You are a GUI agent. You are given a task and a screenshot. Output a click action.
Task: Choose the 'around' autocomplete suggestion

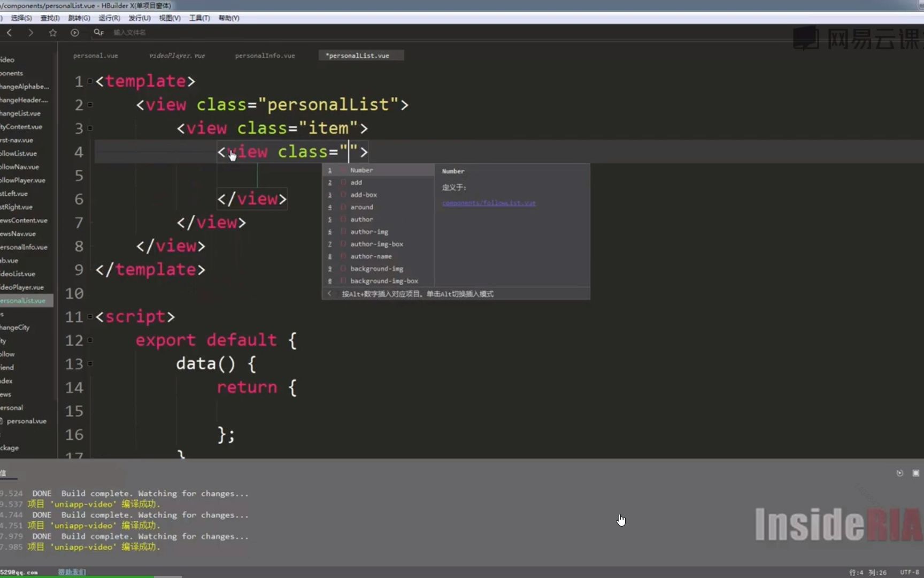click(x=378, y=207)
